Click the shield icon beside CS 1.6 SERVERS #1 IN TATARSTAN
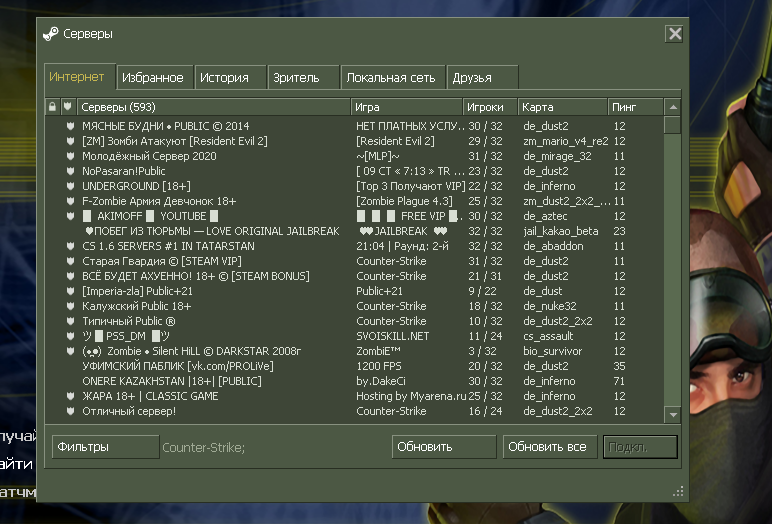This screenshot has height=524, width=772. 70,246
